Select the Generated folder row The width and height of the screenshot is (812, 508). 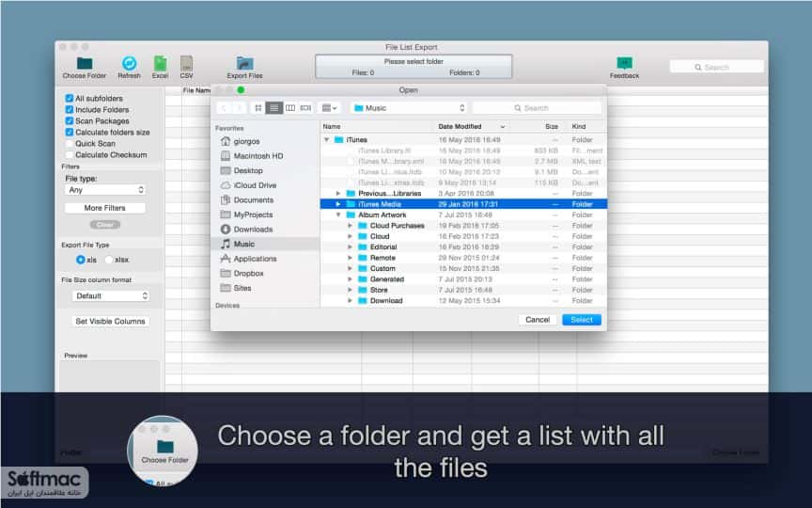[463, 279]
